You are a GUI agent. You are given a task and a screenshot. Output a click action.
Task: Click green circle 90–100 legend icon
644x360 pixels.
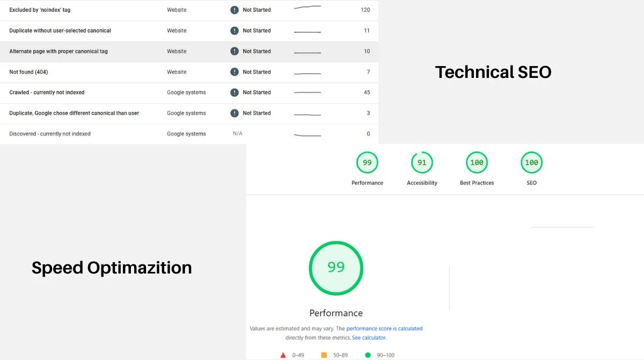[x=368, y=355]
